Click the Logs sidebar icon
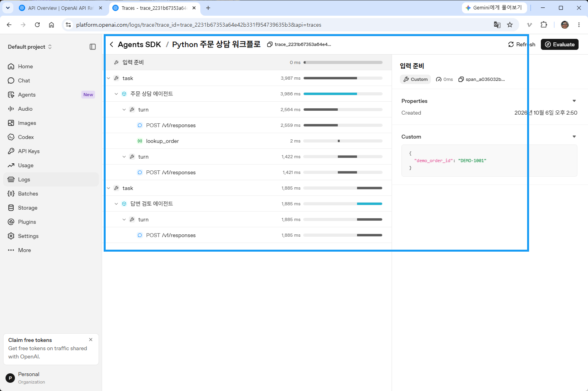Screen dimensions: 588x391 11,179
